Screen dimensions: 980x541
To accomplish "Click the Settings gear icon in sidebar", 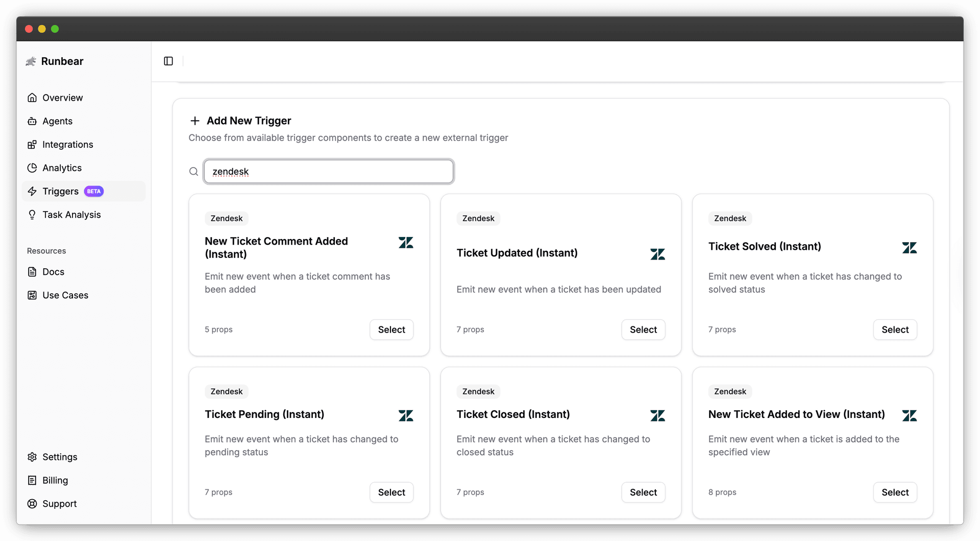I will click(32, 457).
